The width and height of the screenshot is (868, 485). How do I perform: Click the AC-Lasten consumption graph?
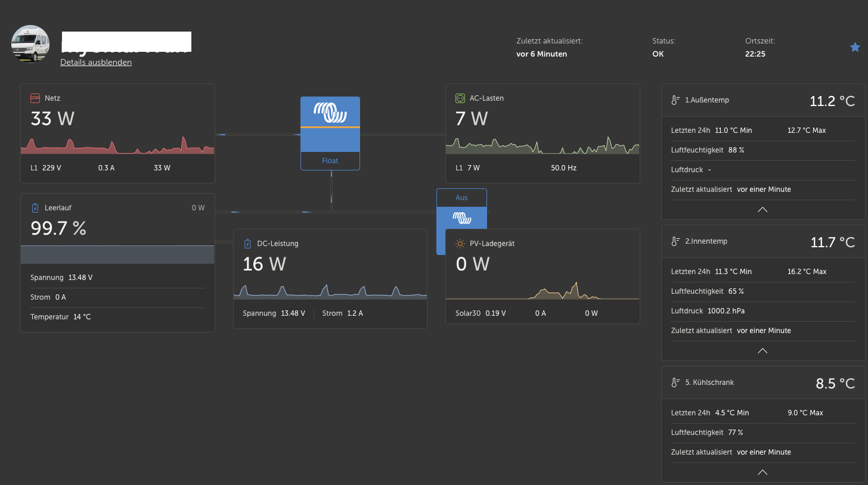point(542,145)
